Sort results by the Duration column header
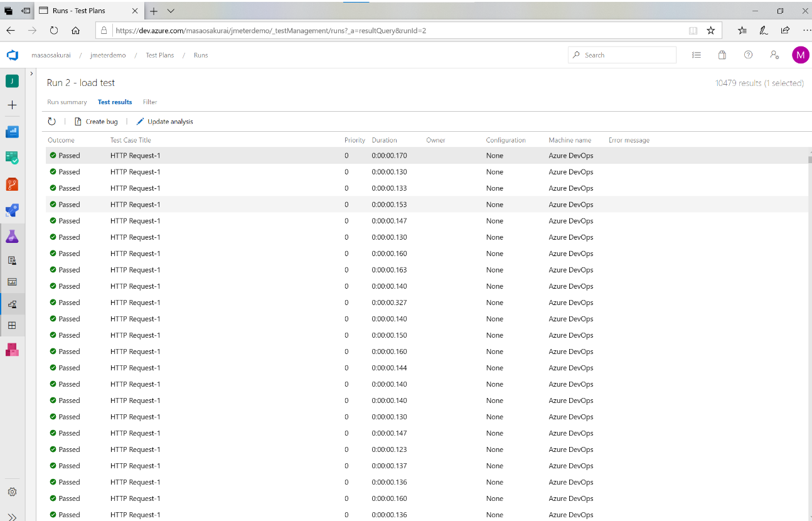The width and height of the screenshot is (812, 521). [384, 140]
